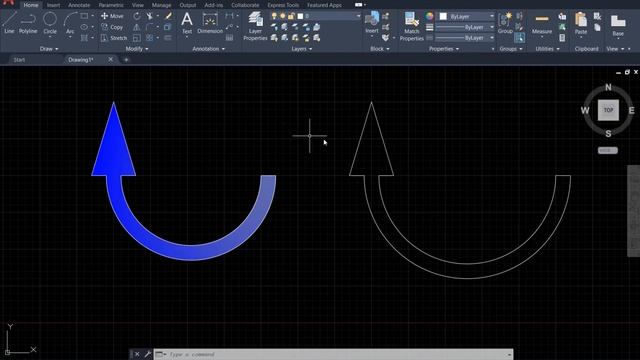The image size is (640, 360).
Task: Click the Copy tool
Action: 112,27
